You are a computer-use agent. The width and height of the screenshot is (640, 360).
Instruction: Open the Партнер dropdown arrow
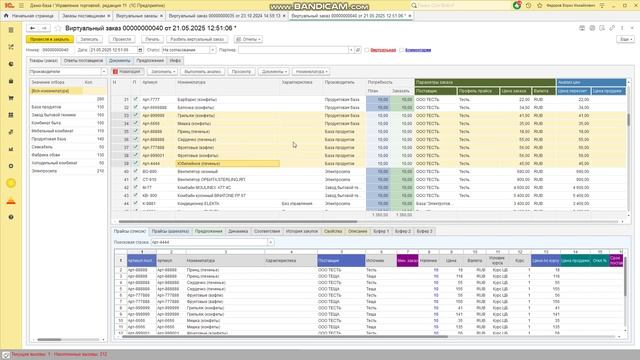(351, 50)
